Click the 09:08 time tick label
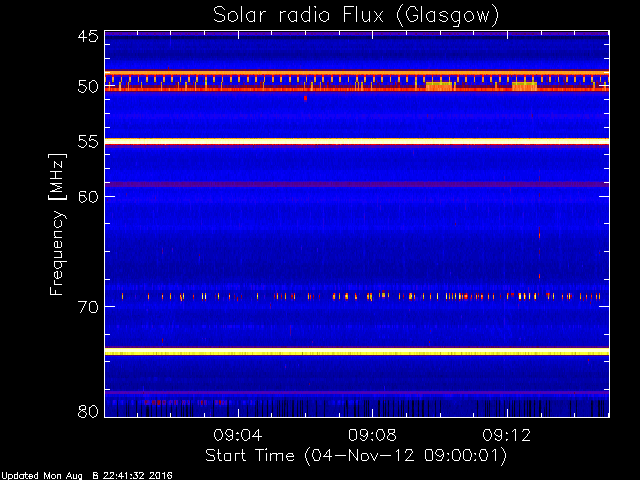Viewport: 640px width, 480px height. tap(372, 435)
